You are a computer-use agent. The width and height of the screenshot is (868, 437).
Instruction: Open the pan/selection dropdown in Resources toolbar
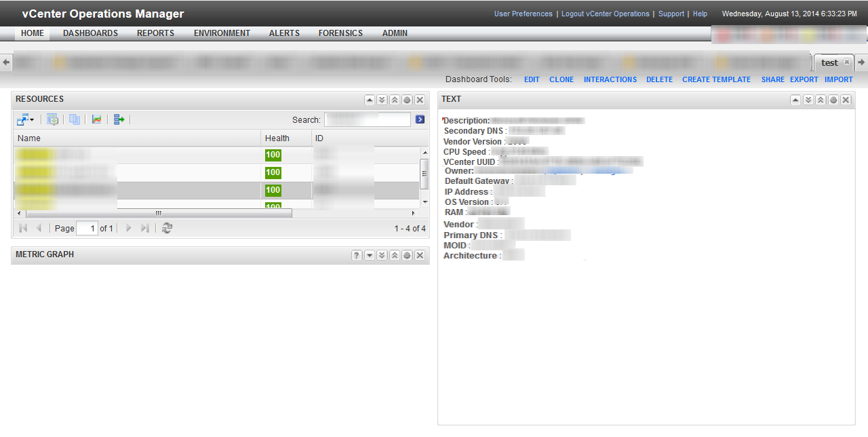[x=24, y=119]
